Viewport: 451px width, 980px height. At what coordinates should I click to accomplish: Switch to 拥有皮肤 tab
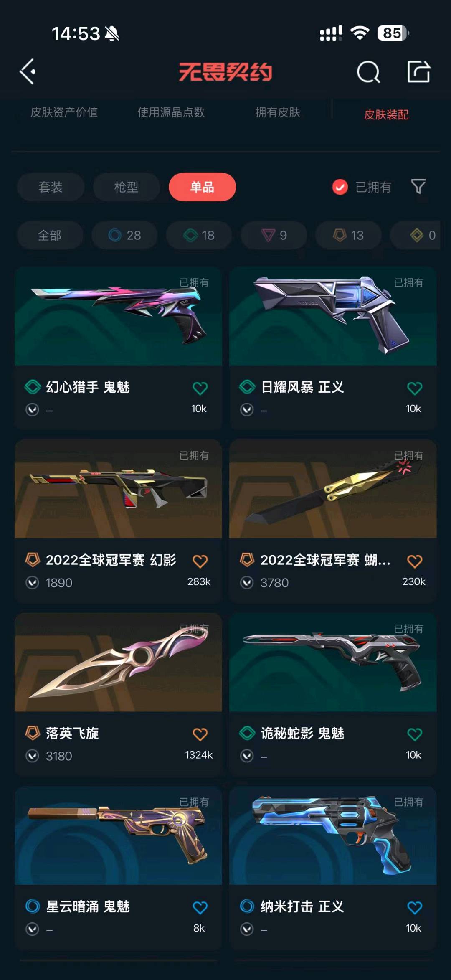tap(278, 112)
